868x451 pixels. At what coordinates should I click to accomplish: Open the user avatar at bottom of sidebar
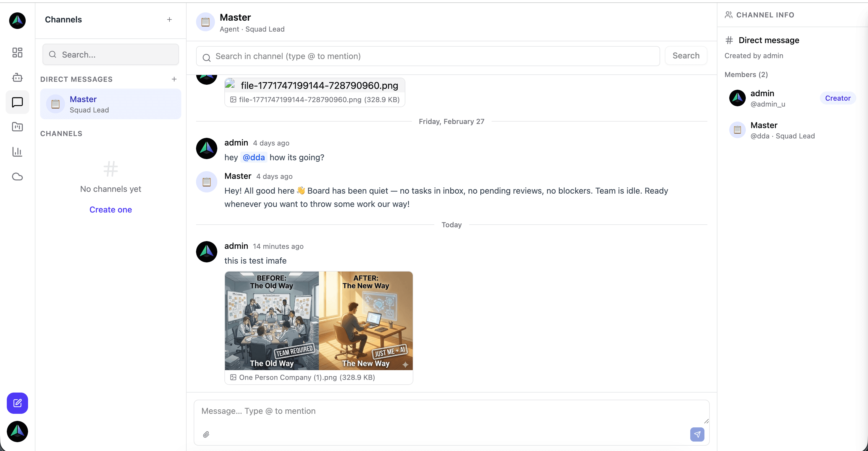pos(17,432)
